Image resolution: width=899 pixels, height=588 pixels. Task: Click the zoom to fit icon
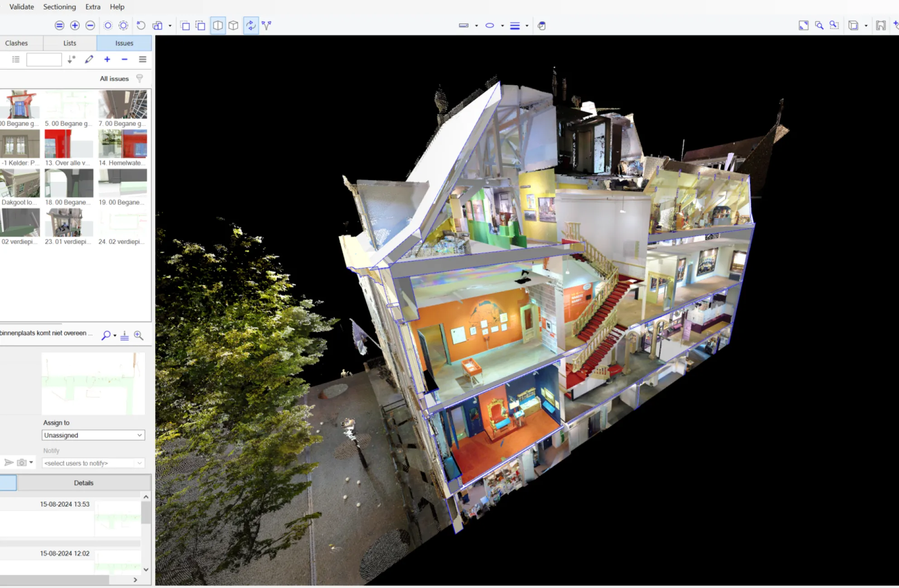tap(803, 26)
